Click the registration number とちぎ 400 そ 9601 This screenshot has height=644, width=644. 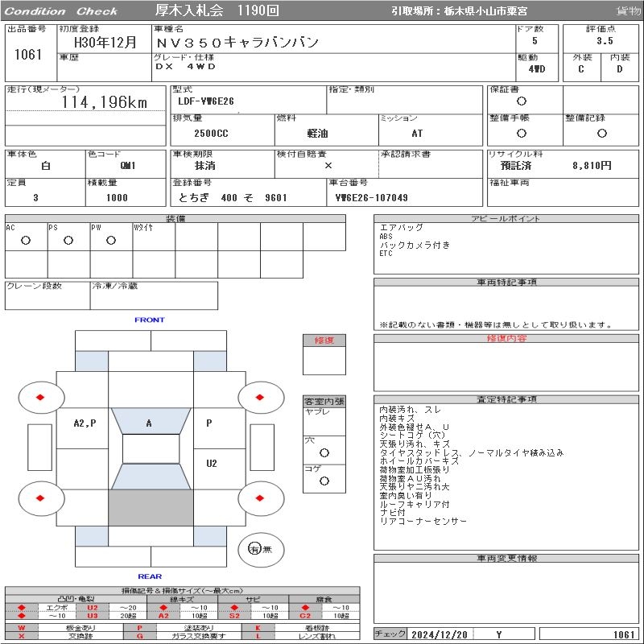(233, 197)
